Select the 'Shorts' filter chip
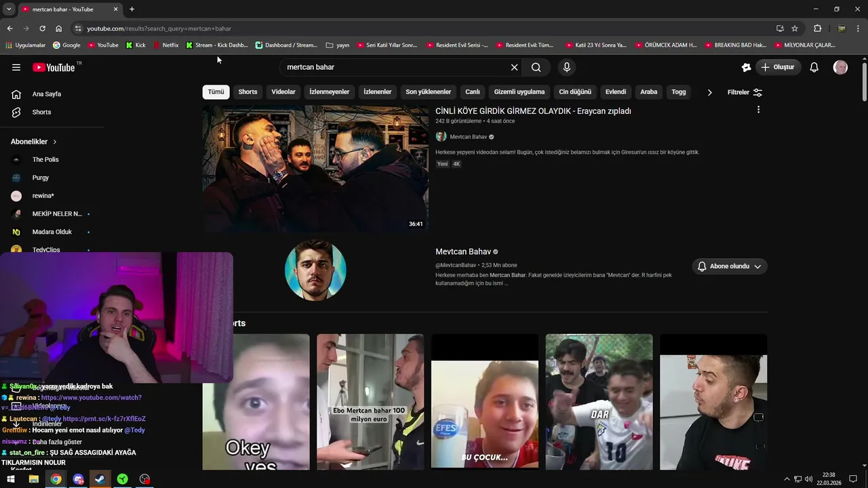 coord(248,91)
